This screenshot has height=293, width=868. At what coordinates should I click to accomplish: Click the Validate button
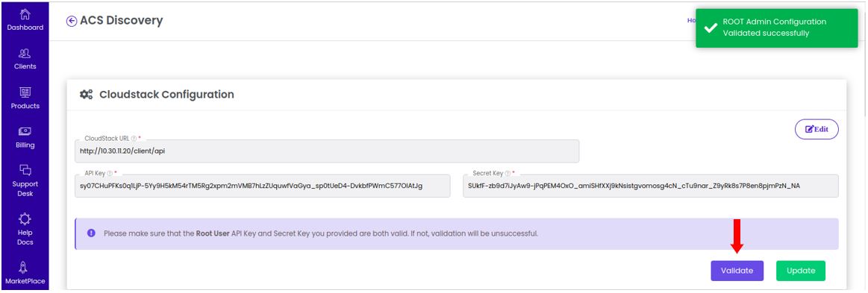coord(737,271)
